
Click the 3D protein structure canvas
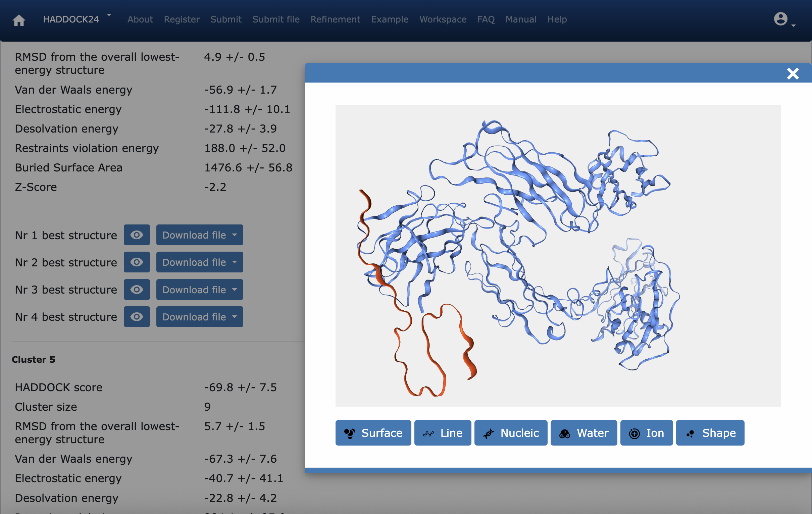pyautogui.click(x=558, y=255)
